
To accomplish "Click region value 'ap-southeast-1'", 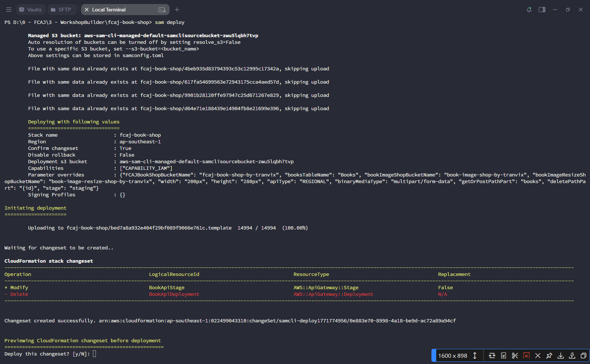I will pyautogui.click(x=140, y=141).
